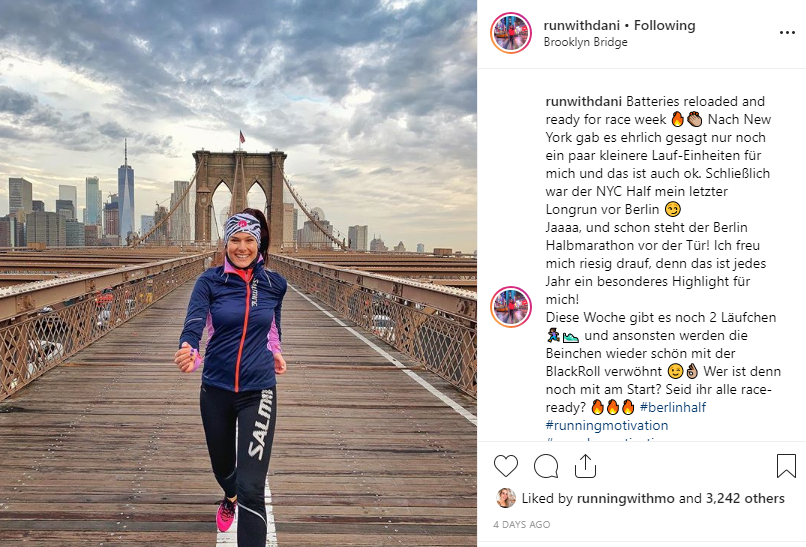Screen dimensions: 806x547
Task: Save the post with the bookmark icon
Action: click(x=786, y=466)
